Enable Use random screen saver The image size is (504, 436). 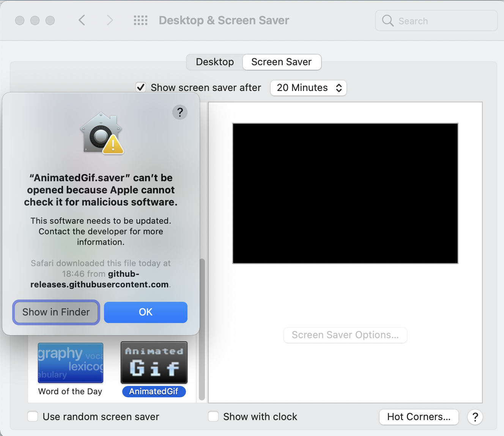[x=33, y=416]
